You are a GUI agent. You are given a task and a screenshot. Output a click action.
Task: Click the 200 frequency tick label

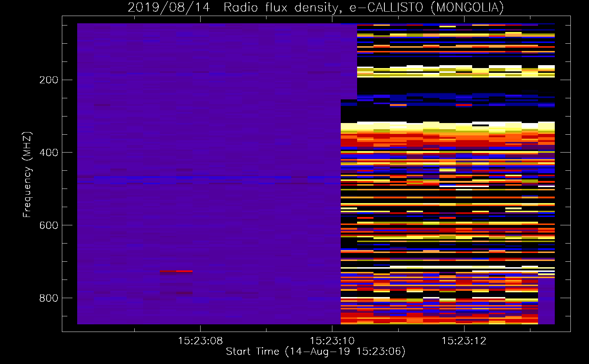click(49, 80)
